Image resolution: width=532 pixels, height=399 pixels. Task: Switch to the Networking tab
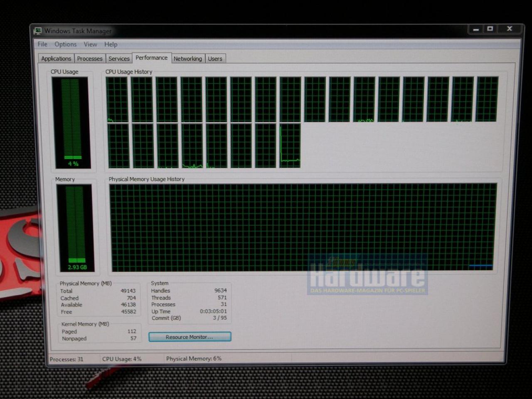pos(187,59)
